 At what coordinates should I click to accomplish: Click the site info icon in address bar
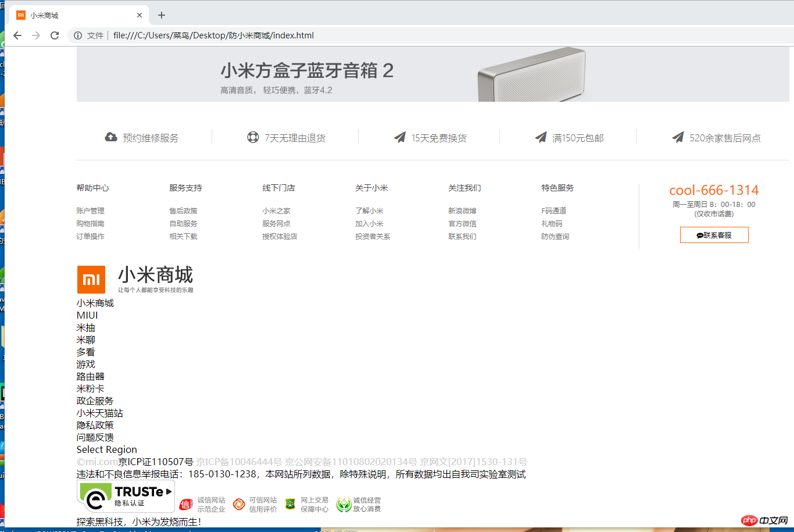pos(78,35)
